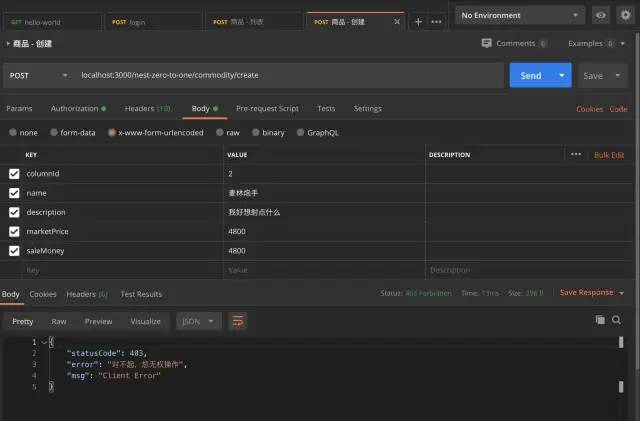Image resolution: width=640 pixels, height=421 pixels.
Task: Uncheck the columnId parameter checkbox
Action: click(14, 174)
